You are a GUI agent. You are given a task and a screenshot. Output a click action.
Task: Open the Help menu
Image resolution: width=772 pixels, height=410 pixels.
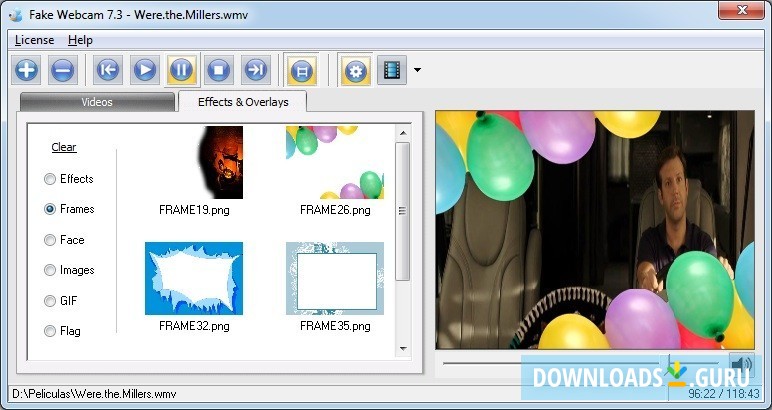click(80, 40)
